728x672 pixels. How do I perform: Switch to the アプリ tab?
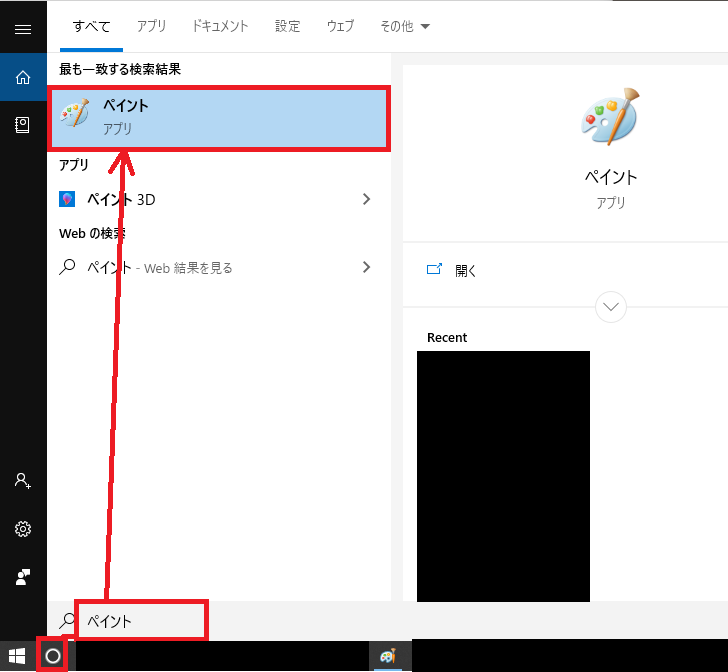[x=151, y=26]
